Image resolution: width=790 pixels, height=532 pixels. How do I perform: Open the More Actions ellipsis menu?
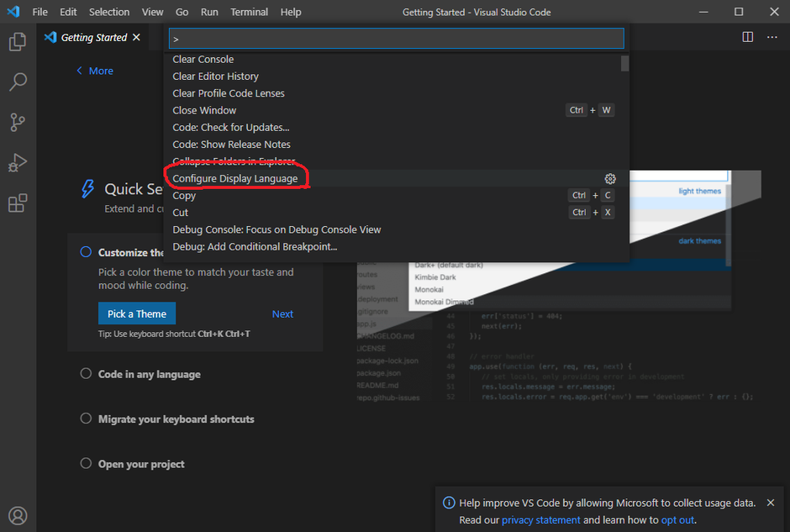click(x=772, y=37)
